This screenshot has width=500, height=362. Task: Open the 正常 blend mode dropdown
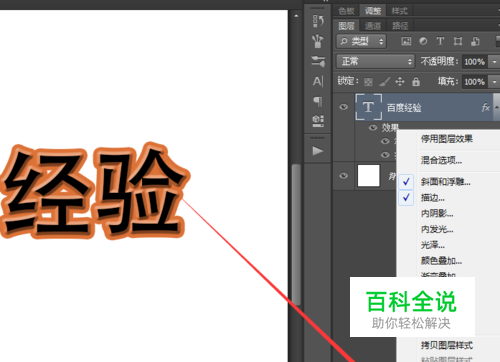[375, 61]
